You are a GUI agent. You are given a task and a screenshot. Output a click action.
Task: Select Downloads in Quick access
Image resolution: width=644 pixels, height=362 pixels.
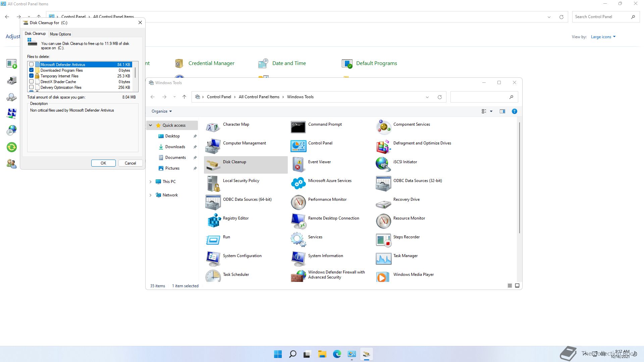point(175,147)
